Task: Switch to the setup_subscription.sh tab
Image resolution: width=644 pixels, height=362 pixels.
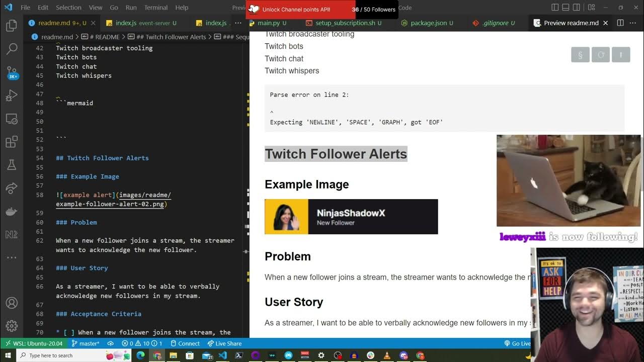Action: coord(345,23)
